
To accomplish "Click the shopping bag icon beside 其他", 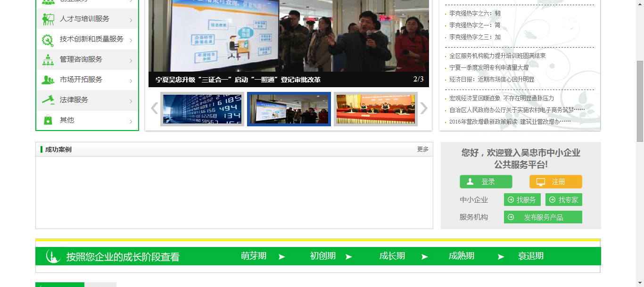I will pyautogui.click(x=48, y=120).
